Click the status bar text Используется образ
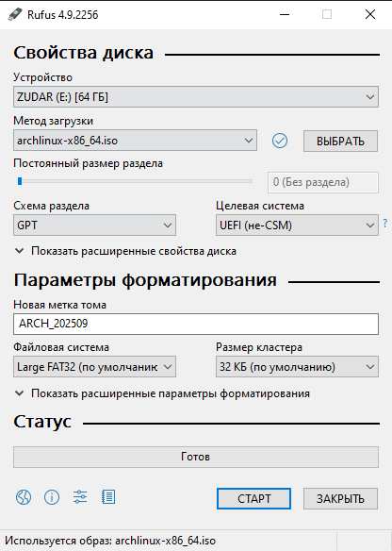Viewport: 392px width, 551px height. (110, 541)
